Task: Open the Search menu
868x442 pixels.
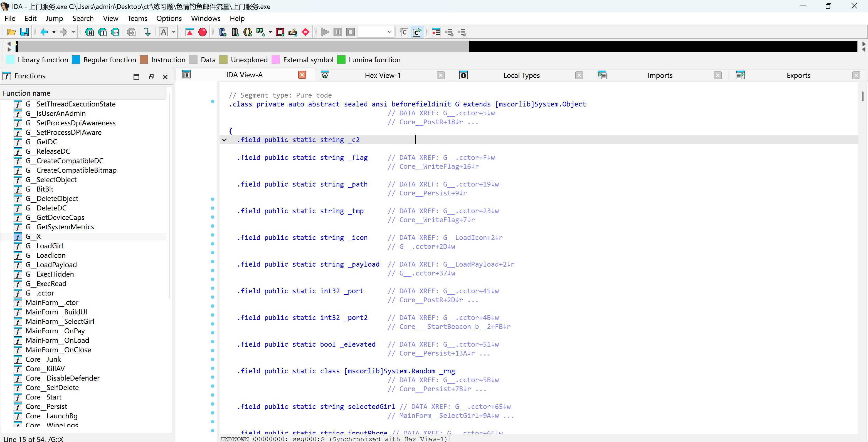Action: (x=83, y=19)
